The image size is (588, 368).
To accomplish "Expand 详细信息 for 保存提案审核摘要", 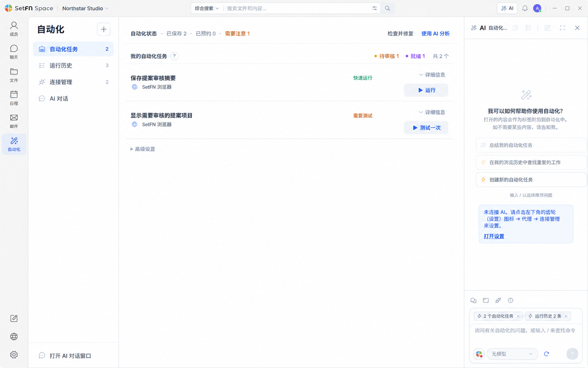I will tap(432, 75).
